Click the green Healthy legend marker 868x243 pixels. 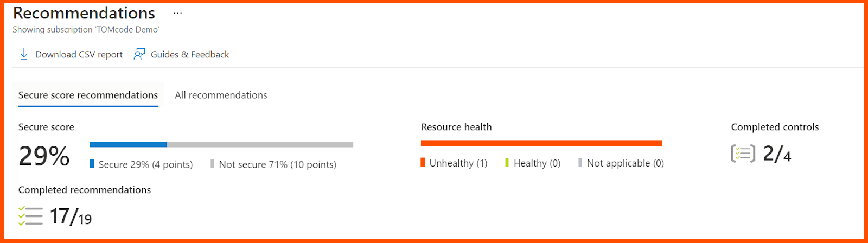507,162
